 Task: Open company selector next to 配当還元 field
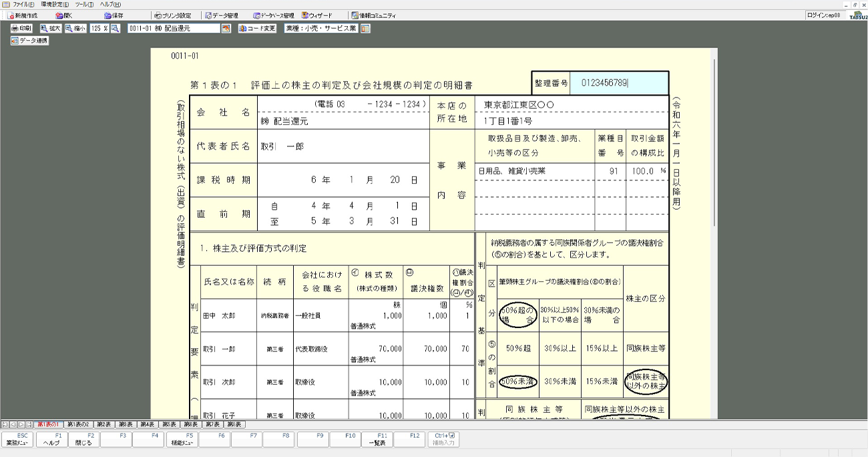pos(226,29)
